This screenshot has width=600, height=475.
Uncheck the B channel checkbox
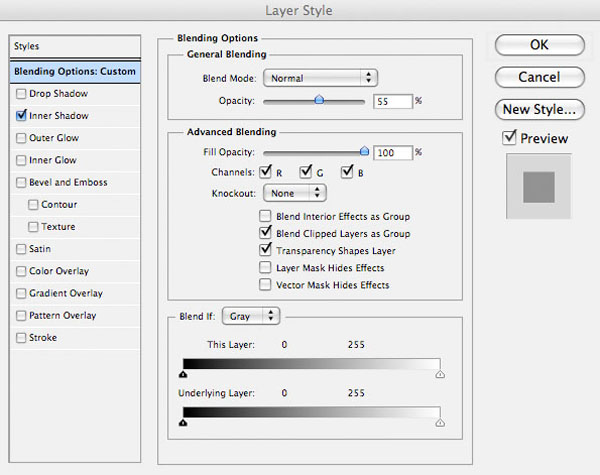(x=347, y=172)
